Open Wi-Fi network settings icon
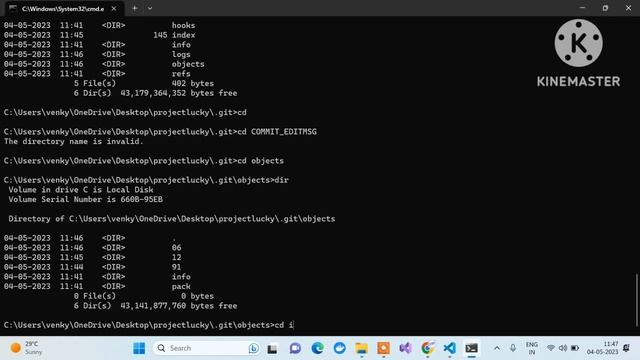The image size is (640, 360). coord(551,348)
